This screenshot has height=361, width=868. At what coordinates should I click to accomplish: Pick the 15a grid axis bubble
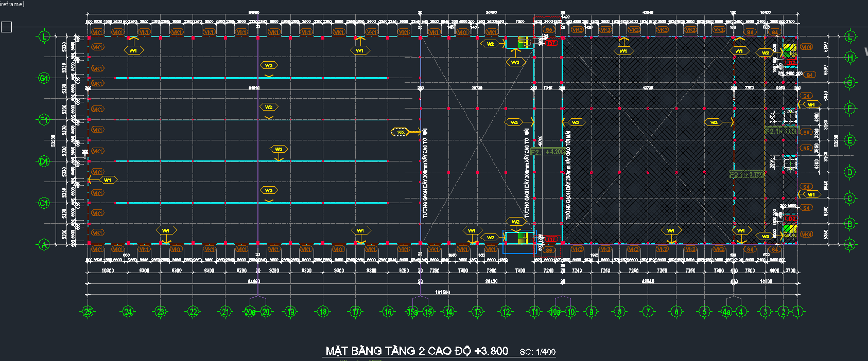click(412, 312)
